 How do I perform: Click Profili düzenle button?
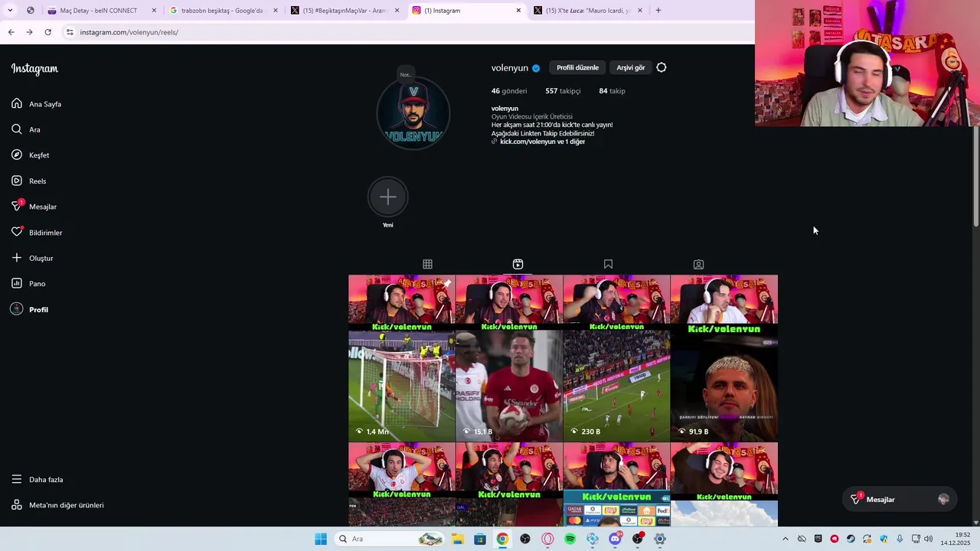point(577,67)
